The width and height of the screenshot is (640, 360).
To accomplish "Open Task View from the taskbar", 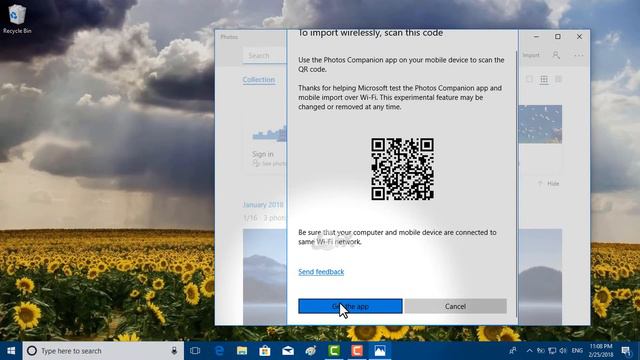I will (x=195, y=351).
